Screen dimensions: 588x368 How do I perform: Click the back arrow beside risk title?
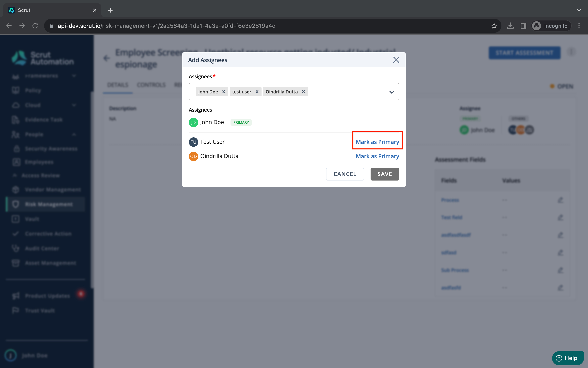coord(106,58)
